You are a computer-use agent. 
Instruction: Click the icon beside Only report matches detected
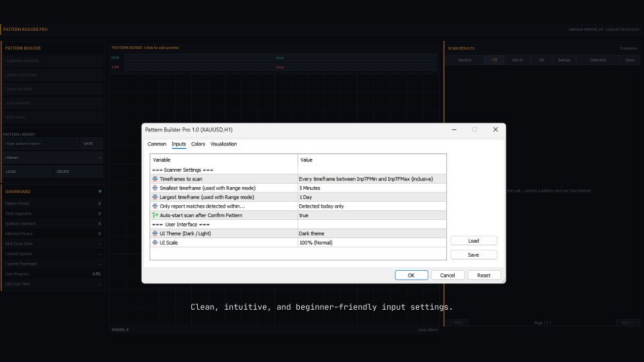tap(155, 206)
